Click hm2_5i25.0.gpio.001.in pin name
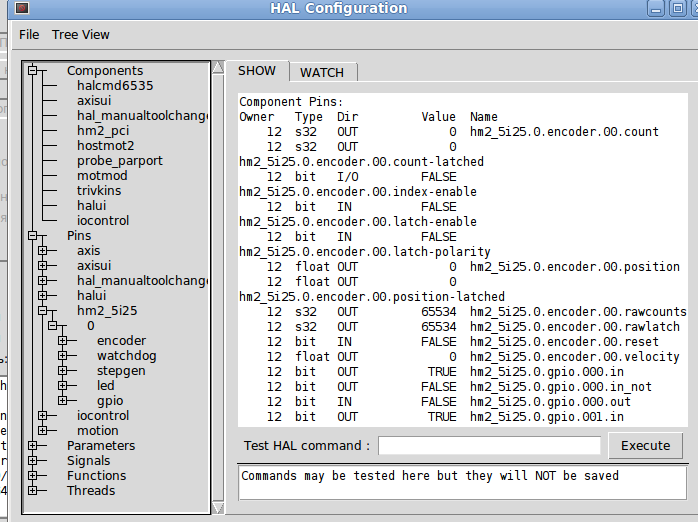 coord(547,417)
